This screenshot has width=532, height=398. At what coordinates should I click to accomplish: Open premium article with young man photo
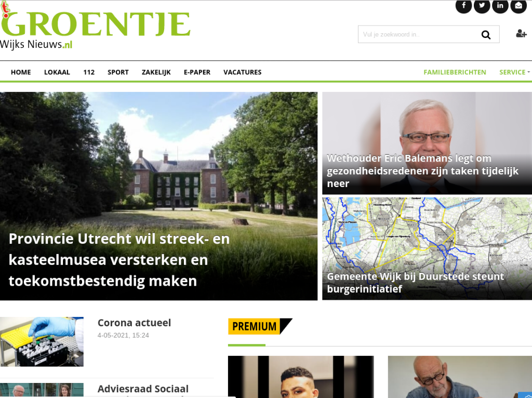click(x=301, y=377)
